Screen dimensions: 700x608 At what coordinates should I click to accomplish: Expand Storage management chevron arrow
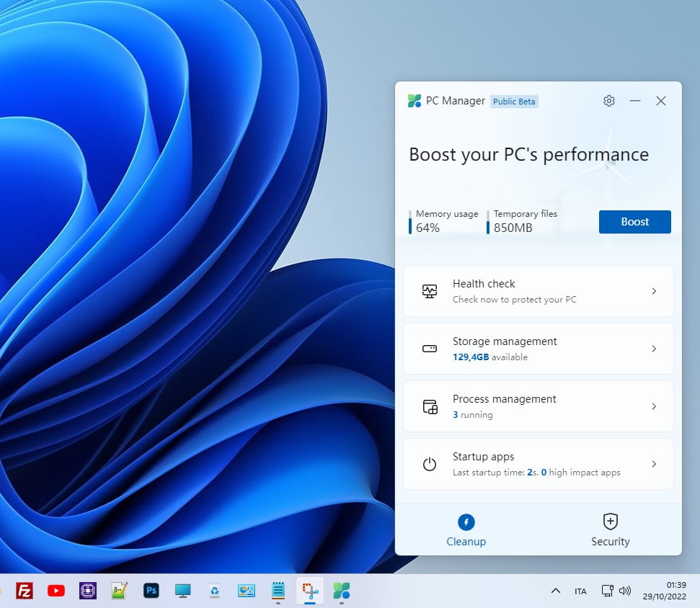(x=654, y=349)
